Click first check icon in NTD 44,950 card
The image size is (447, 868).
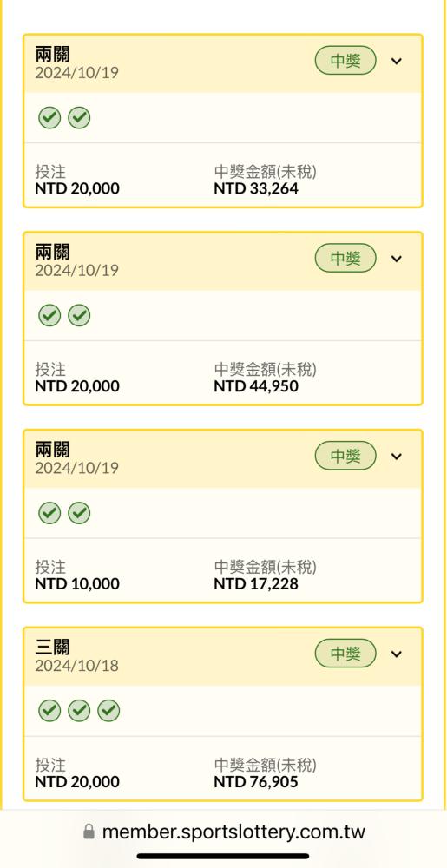tap(49, 316)
